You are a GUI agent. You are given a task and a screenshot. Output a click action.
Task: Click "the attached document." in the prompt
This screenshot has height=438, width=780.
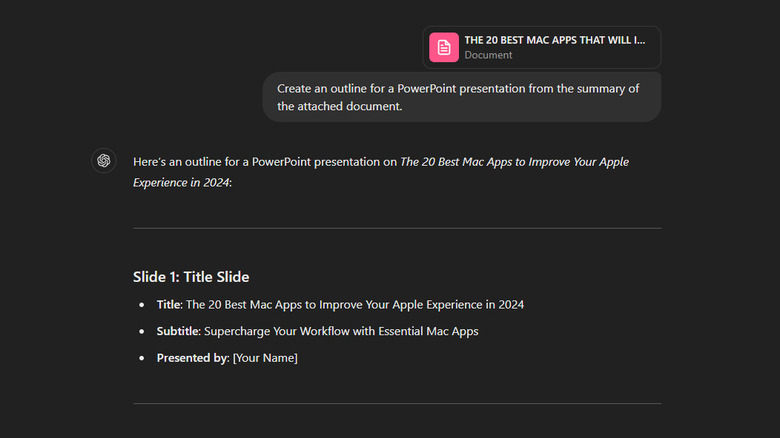339,107
